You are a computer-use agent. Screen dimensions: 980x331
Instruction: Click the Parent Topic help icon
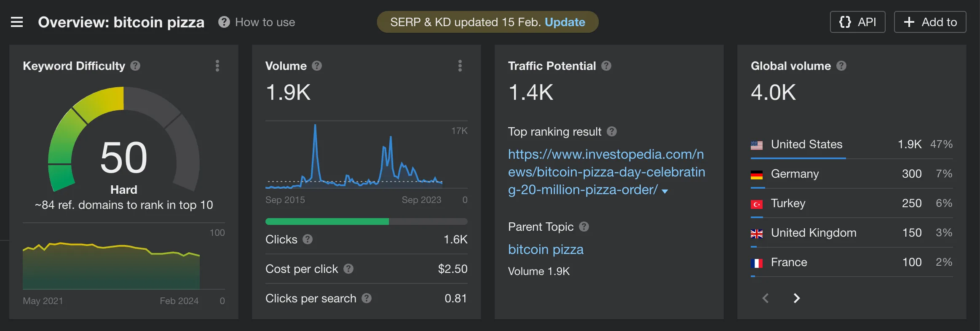tap(585, 227)
